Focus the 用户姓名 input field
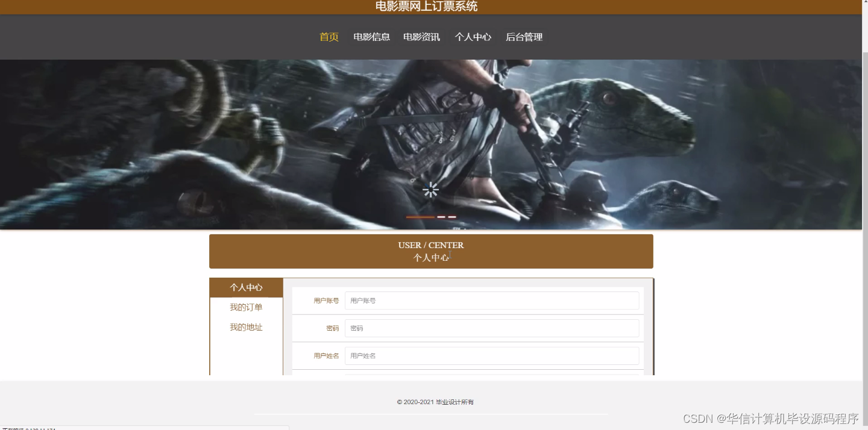The height and width of the screenshot is (430, 868). pyautogui.click(x=492, y=356)
